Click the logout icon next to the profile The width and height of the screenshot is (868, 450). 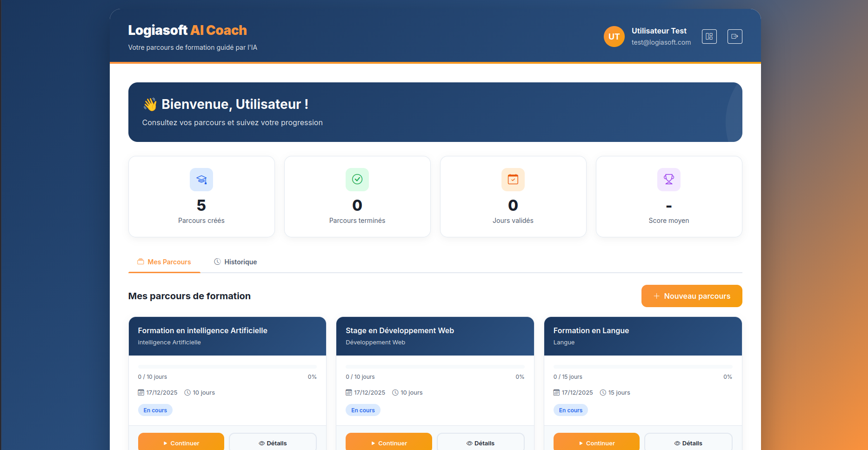click(734, 36)
